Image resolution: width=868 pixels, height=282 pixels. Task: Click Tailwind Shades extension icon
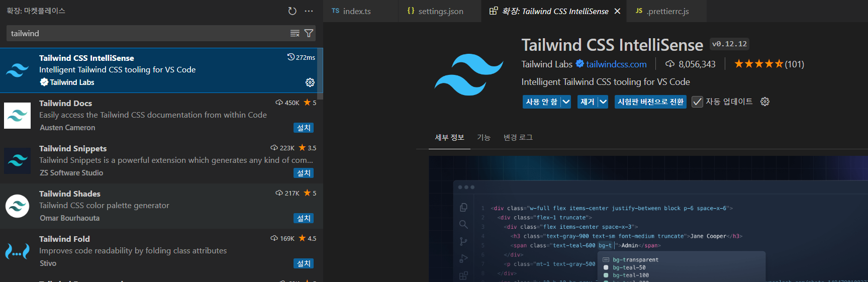tap(17, 206)
